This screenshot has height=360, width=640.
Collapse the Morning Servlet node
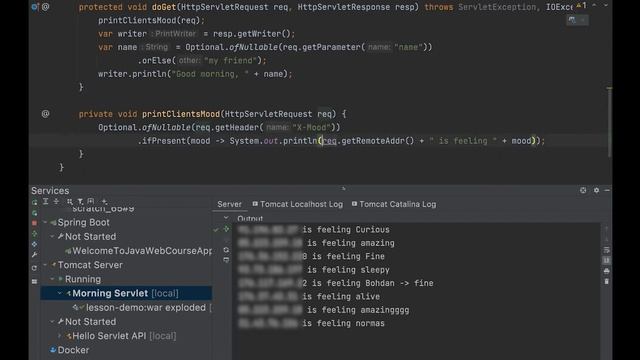pos(60,293)
